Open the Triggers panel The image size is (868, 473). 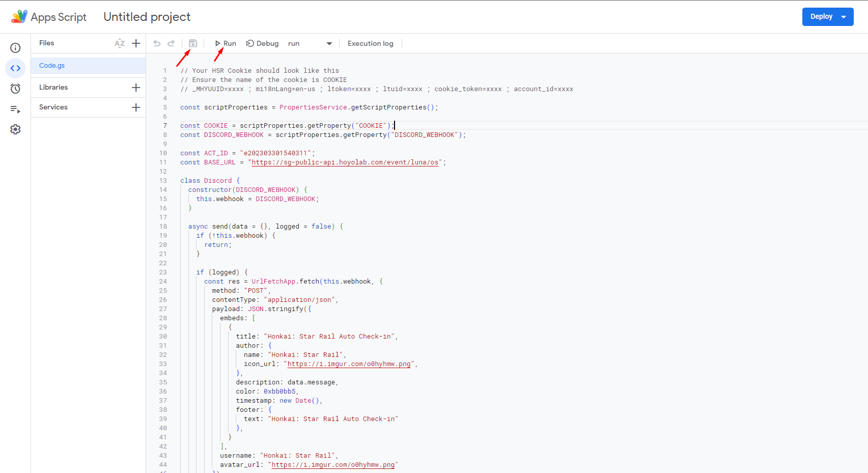[x=15, y=88]
